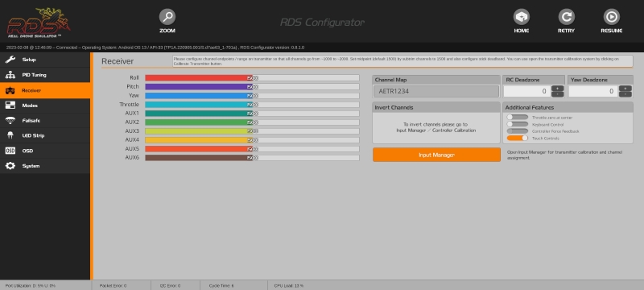644x290 pixels.
Task: Open the Failsafe tab
Action: tap(45, 120)
